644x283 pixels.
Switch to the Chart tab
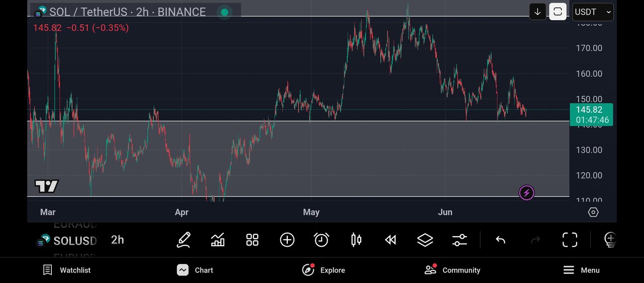[195, 270]
